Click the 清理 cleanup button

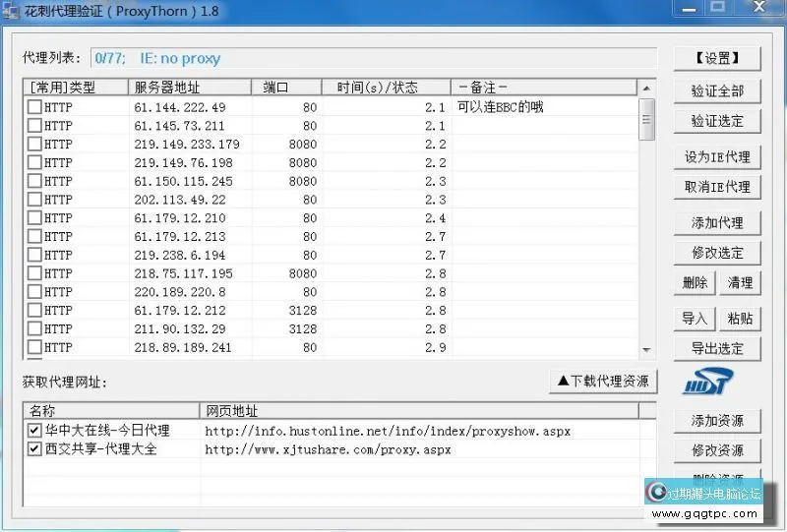[741, 282]
